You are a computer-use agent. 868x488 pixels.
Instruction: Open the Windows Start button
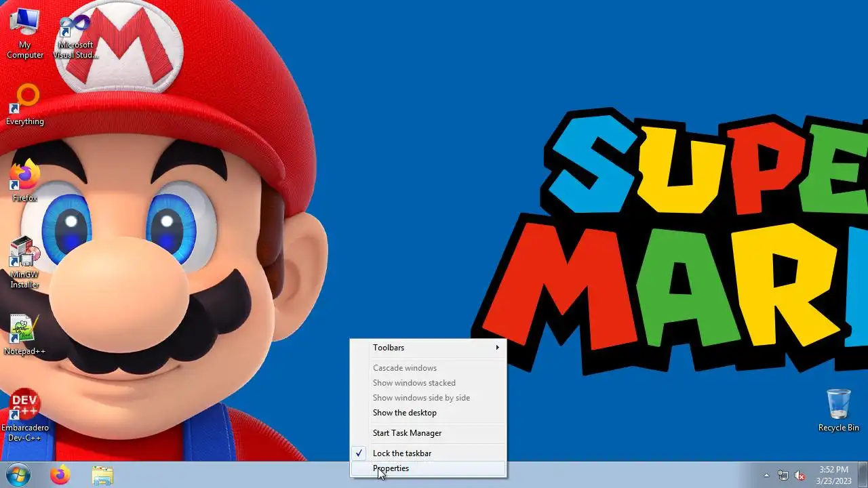17,475
